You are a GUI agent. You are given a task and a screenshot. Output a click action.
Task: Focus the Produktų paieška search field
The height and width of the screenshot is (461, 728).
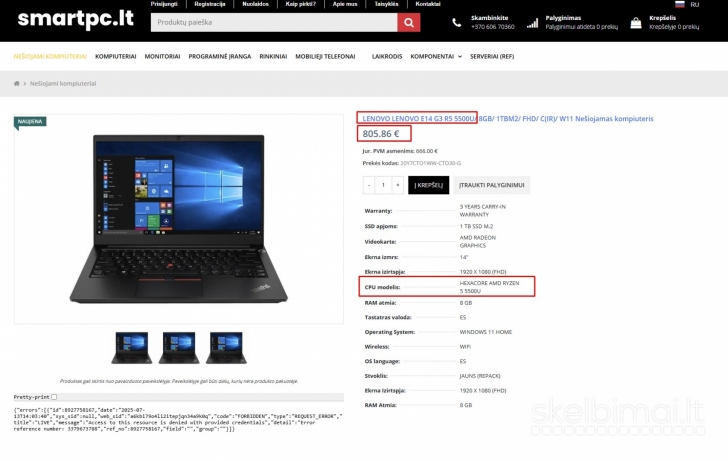(274, 22)
